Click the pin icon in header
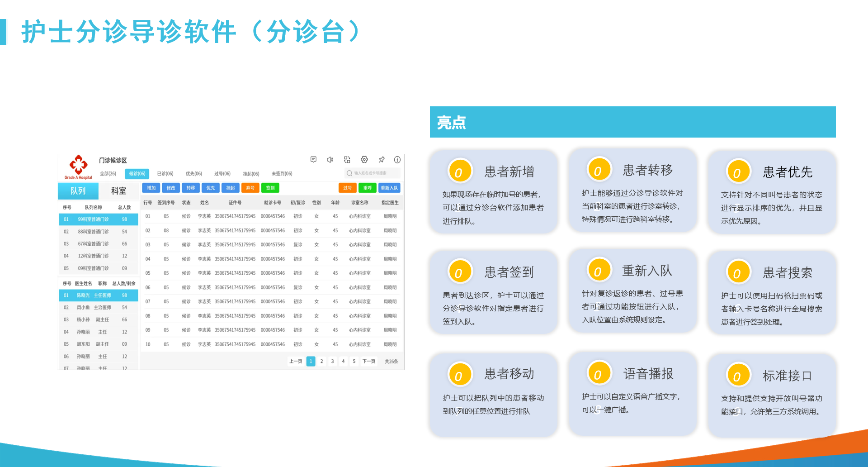The image size is (868, 467). (x=382, y=160)
